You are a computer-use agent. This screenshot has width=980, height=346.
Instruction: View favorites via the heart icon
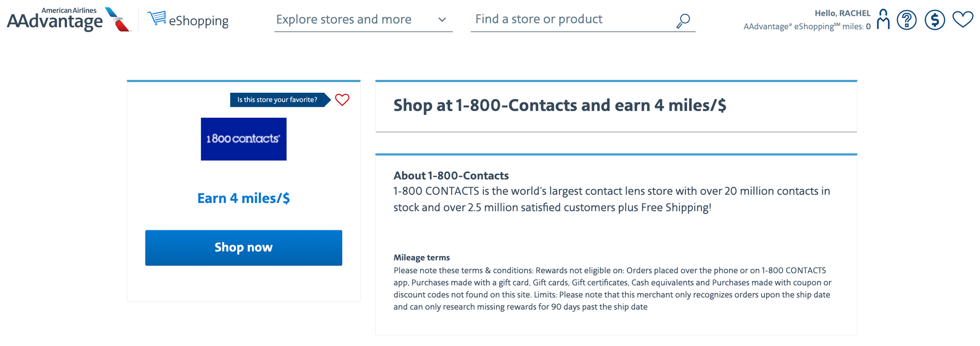click(x=962, y=20)
